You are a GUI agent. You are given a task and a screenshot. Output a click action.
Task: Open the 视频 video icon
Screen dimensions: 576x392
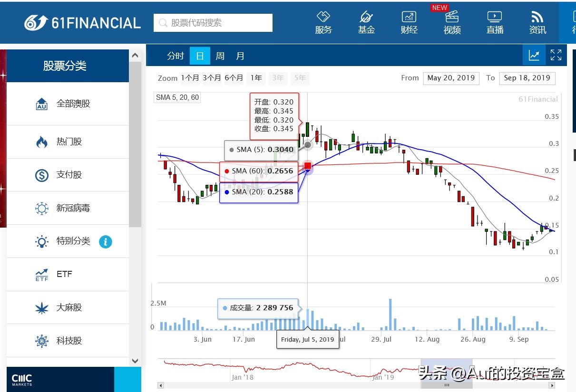tap(452, 22)
